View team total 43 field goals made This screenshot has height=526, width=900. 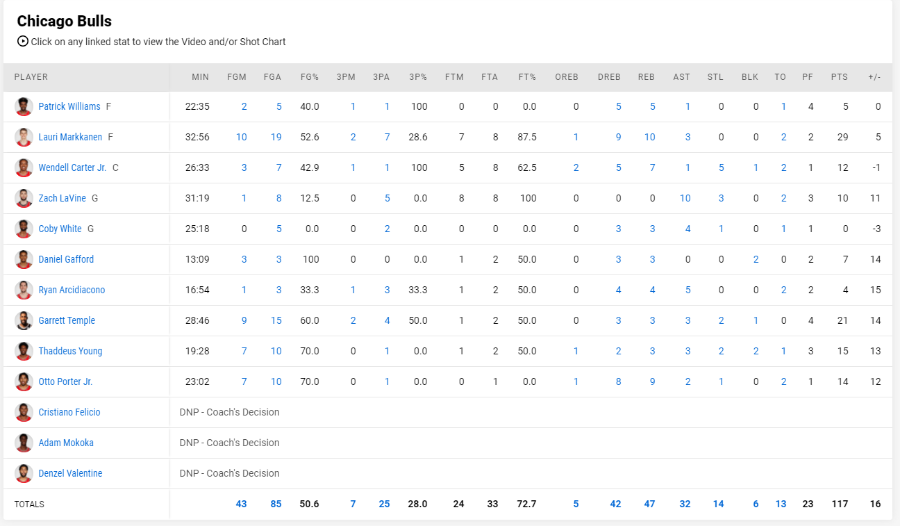241,504
